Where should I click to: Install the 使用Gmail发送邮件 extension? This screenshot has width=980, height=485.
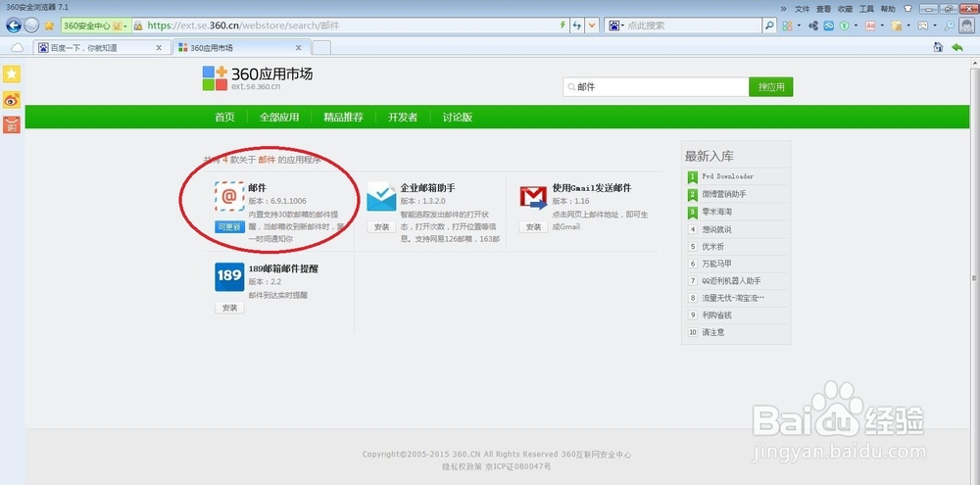(x=533, y=227)
